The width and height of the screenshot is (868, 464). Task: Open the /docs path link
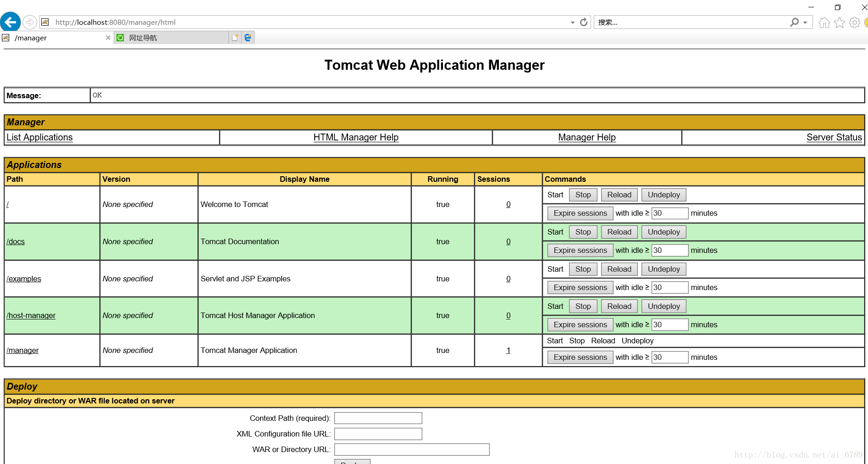pyautogui.click(x=16, y=241)
